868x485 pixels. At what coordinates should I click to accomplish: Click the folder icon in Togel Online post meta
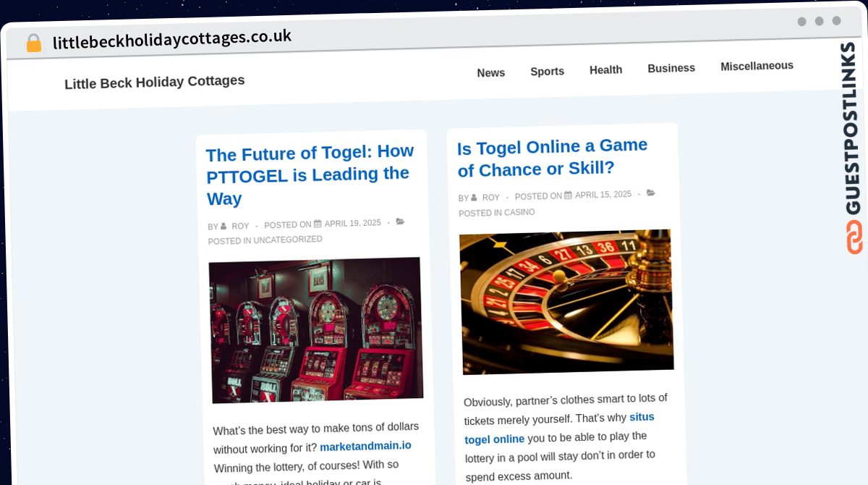650,193
